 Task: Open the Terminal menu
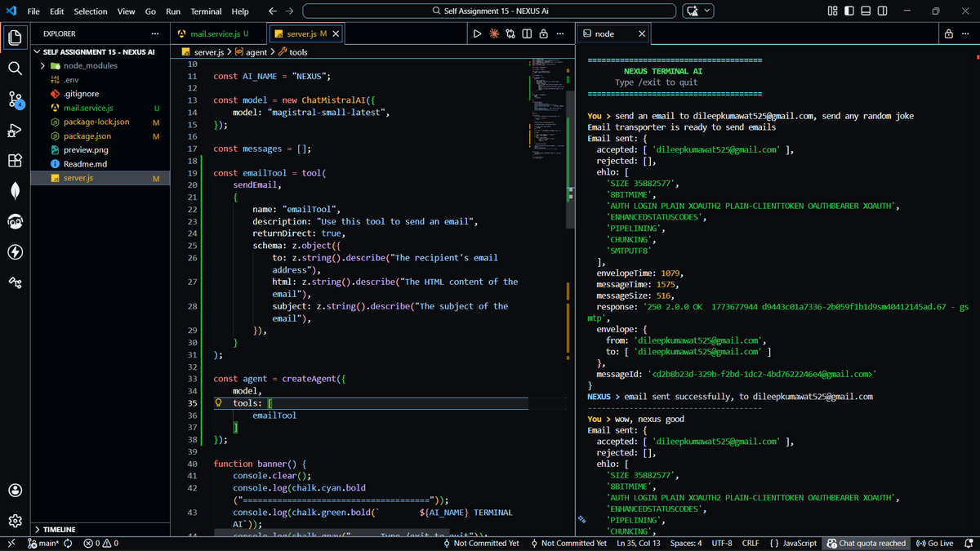[206, 11]
